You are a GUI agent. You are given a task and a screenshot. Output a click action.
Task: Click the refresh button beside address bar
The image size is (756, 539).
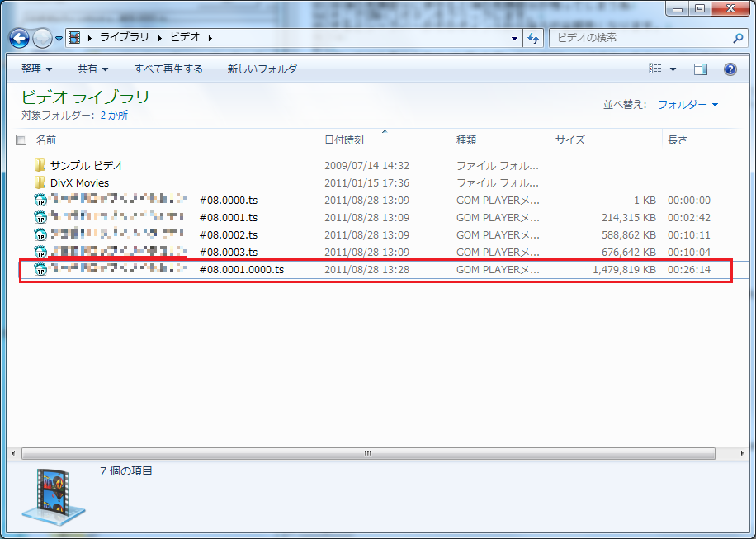pyautogui.click(x=533, y=38)
